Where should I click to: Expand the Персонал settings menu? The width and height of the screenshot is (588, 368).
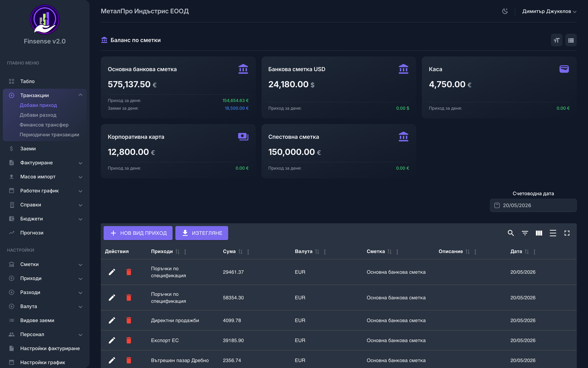click(x=45, y=334)
